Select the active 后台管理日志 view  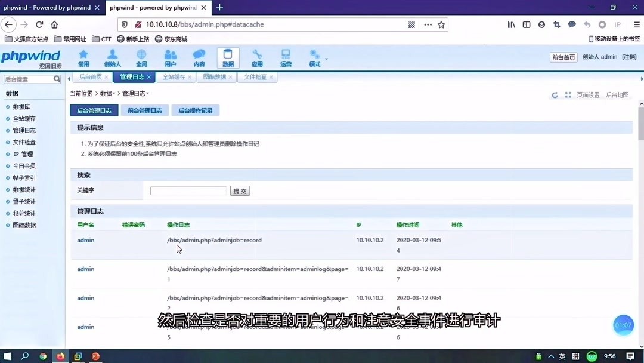pos(94,110)
